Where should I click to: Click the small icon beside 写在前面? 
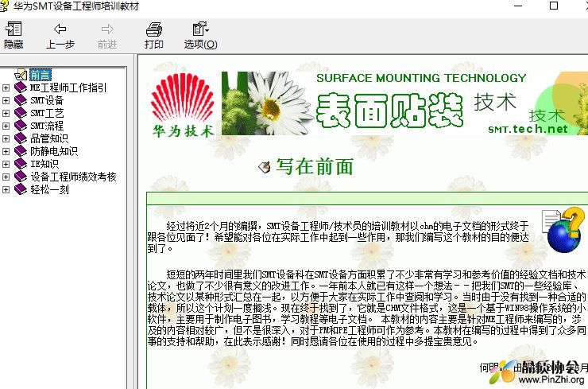click(265, 167)
